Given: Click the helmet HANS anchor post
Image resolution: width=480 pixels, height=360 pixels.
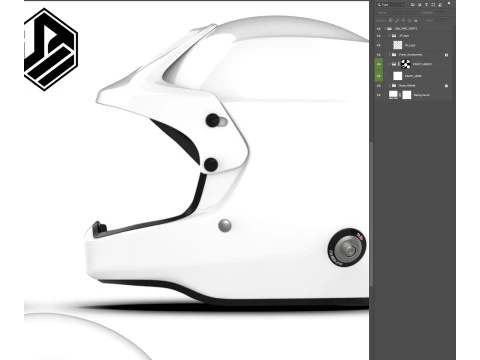Looking at the screenshot, I should pyautogui.click(x=347, y=248).
